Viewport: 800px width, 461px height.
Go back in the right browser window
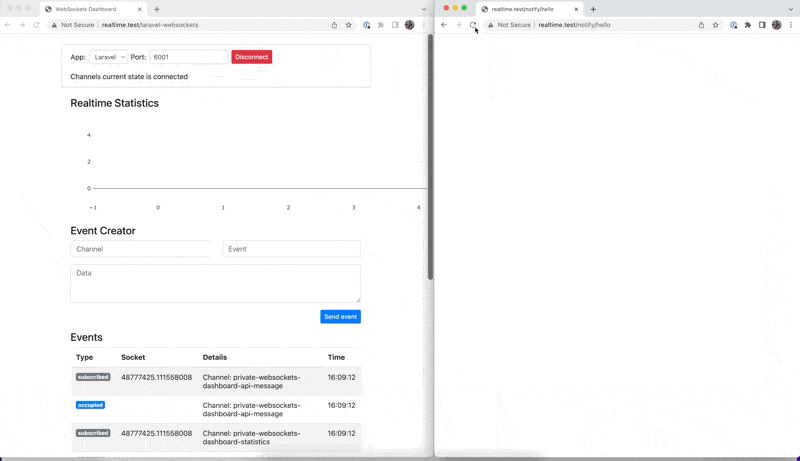pos(444,25)
